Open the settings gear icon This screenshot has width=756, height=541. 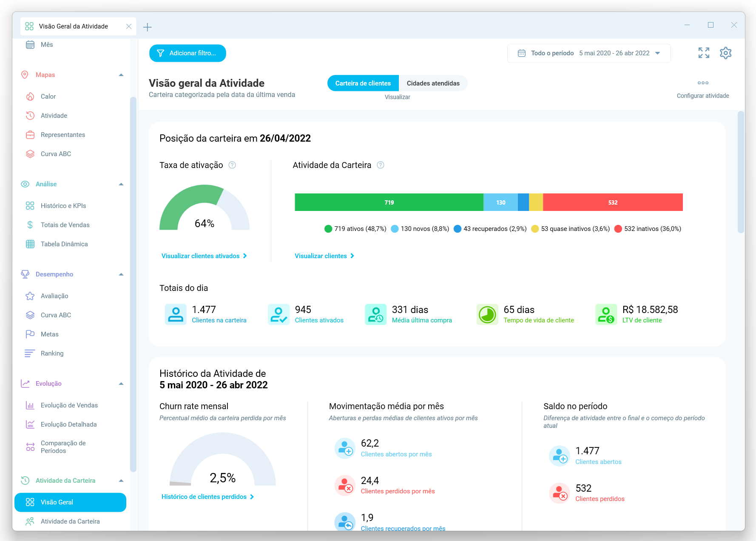[726, 52]
